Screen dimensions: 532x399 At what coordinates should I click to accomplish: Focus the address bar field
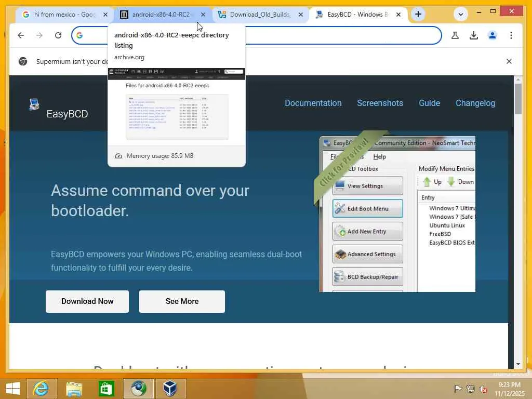coord(257,35)
